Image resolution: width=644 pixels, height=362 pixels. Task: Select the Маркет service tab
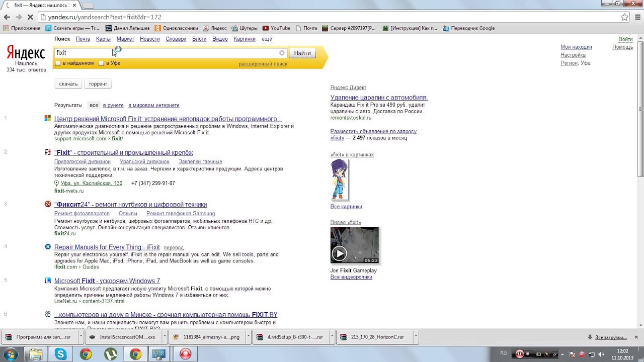pos(125,39)
